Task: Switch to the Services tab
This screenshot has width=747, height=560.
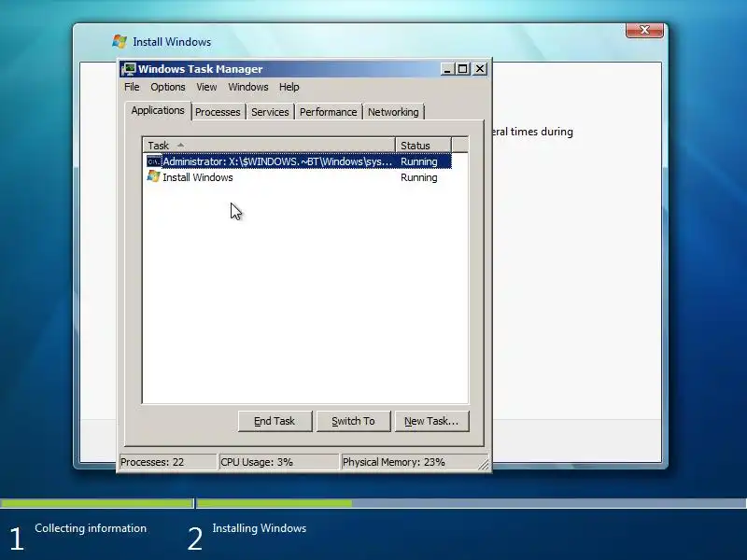Action: (x=270, y=112)
